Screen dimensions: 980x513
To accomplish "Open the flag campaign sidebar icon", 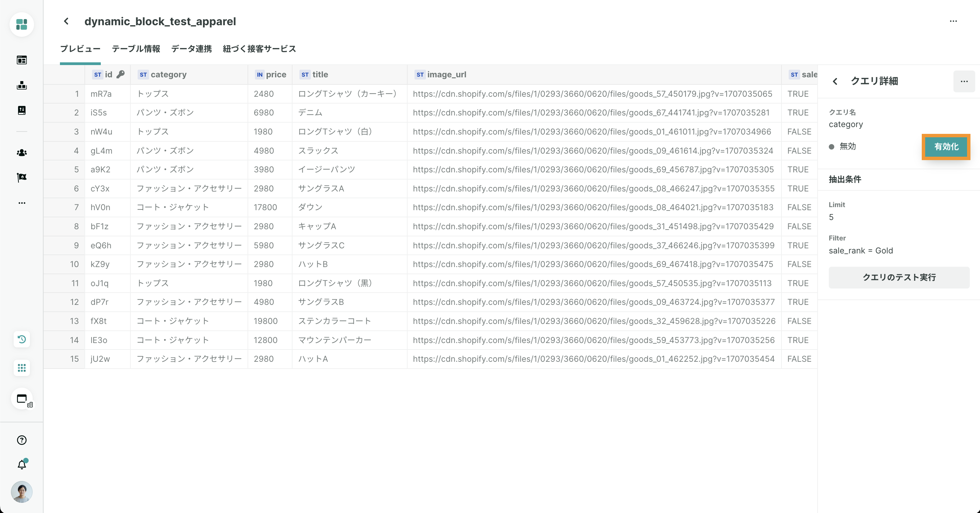I will 22,177.
